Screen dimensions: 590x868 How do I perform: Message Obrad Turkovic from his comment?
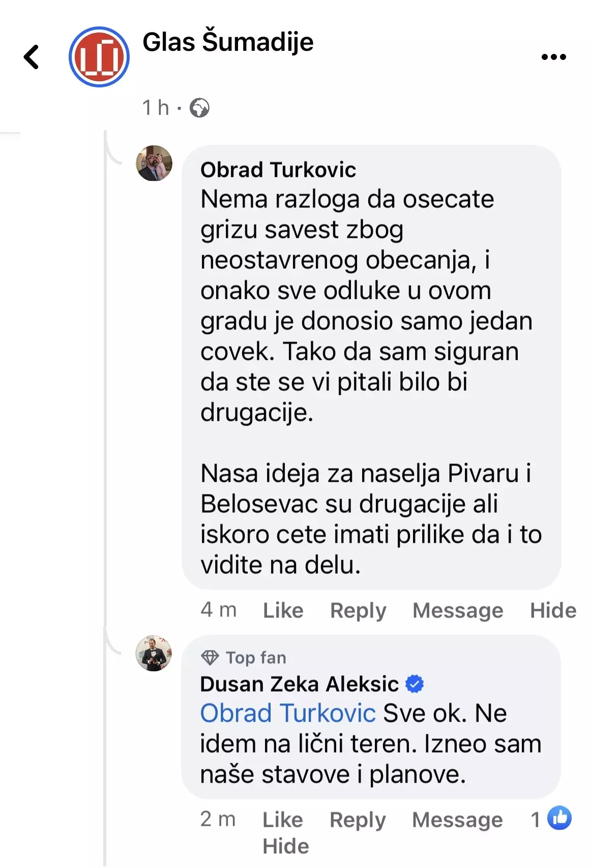(x=458, y=610)
